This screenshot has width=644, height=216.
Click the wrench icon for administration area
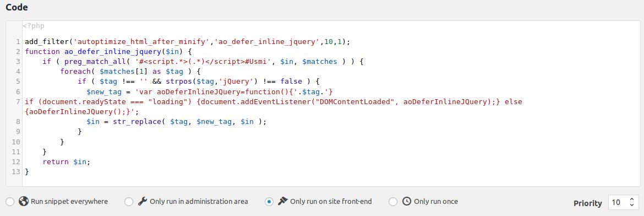coord(142,201)
